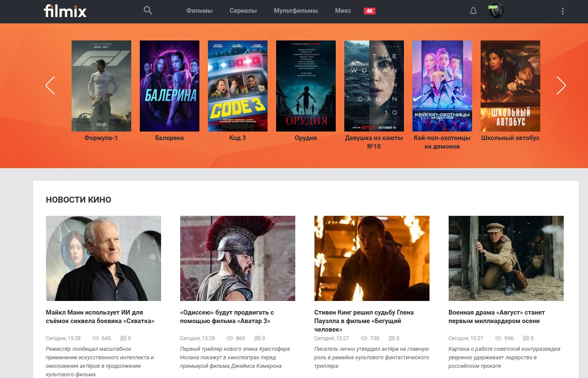The width and height of the screenshot is (588, 378).
Task: Click the Школьный автобус title link
Action: coord(510,138)
